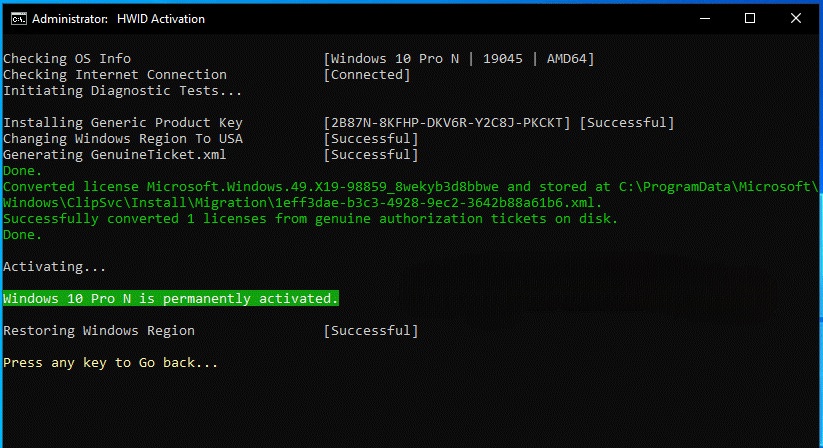Click the first green 'Done.' line
Screen dimensions: 823x448
click(x=22, y=170)
